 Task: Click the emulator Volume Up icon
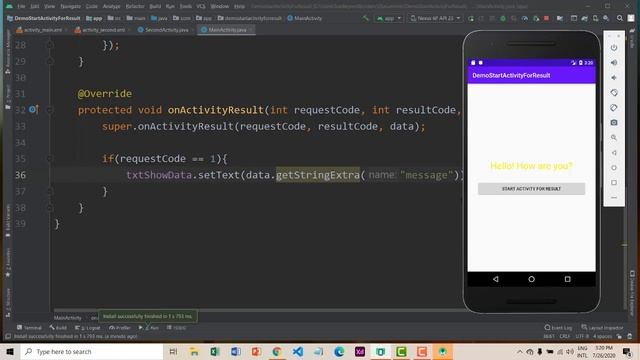pos(614,62)
